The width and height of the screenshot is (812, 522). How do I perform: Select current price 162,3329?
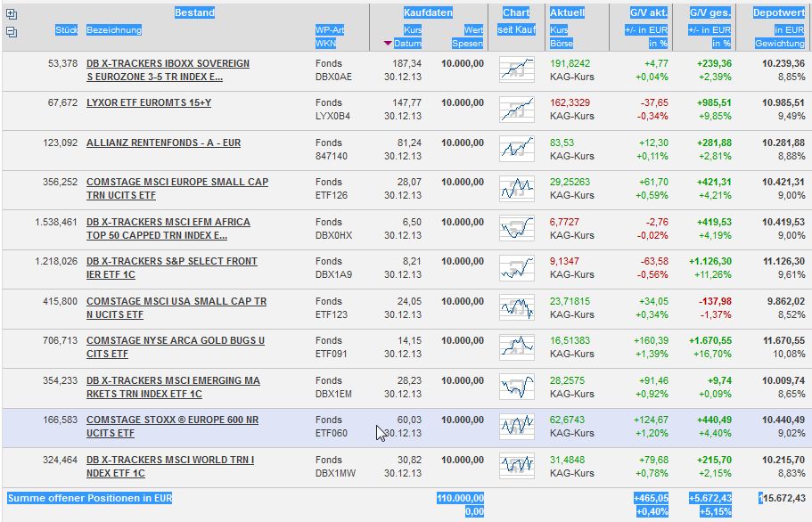click(x=570, y=102)
